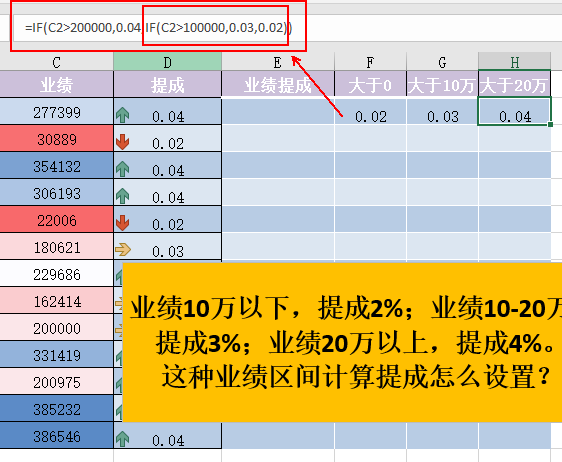
Task: Select cell with value 306193
Action: coord(57,193)
